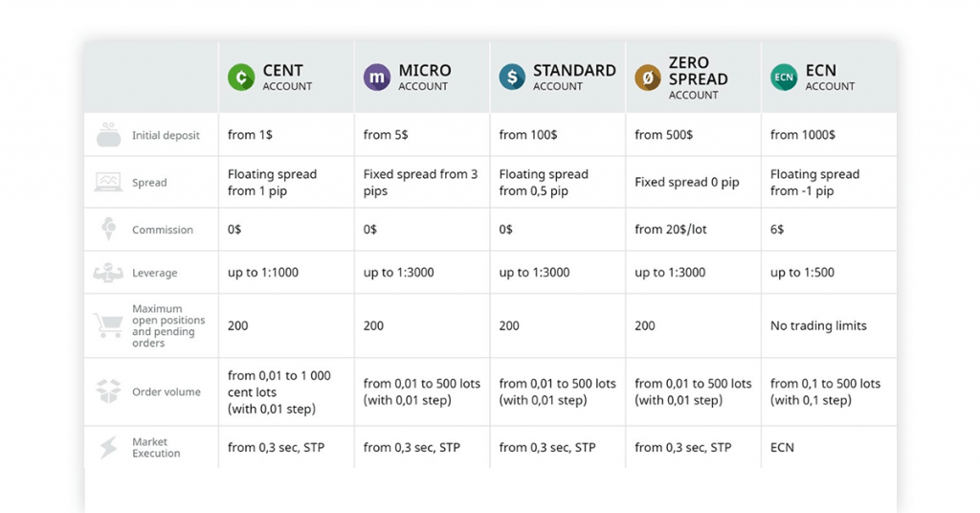Image resolution: width=980 pixels, height=513 pixels.
Task: Click the Market Execution lightning icon
Action: point(108,447)
